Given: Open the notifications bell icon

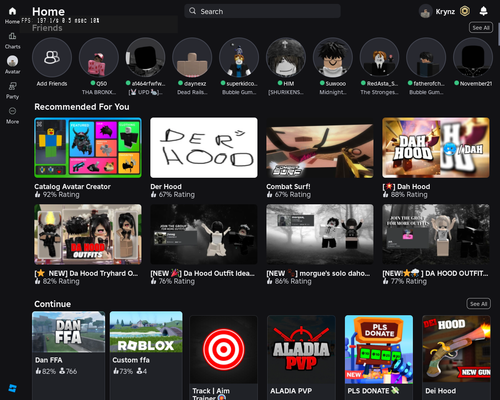Looking at the screenshot, I should pos(483,11).
